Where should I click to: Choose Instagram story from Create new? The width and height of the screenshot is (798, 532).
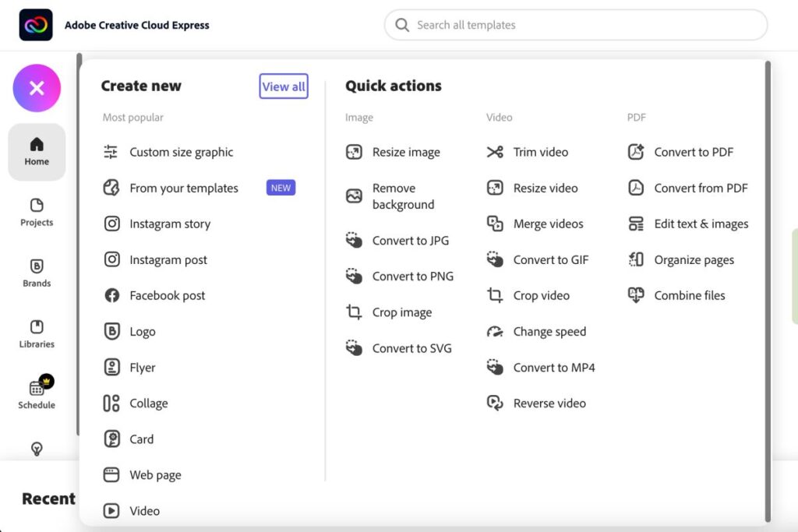[x=170, y=224]
